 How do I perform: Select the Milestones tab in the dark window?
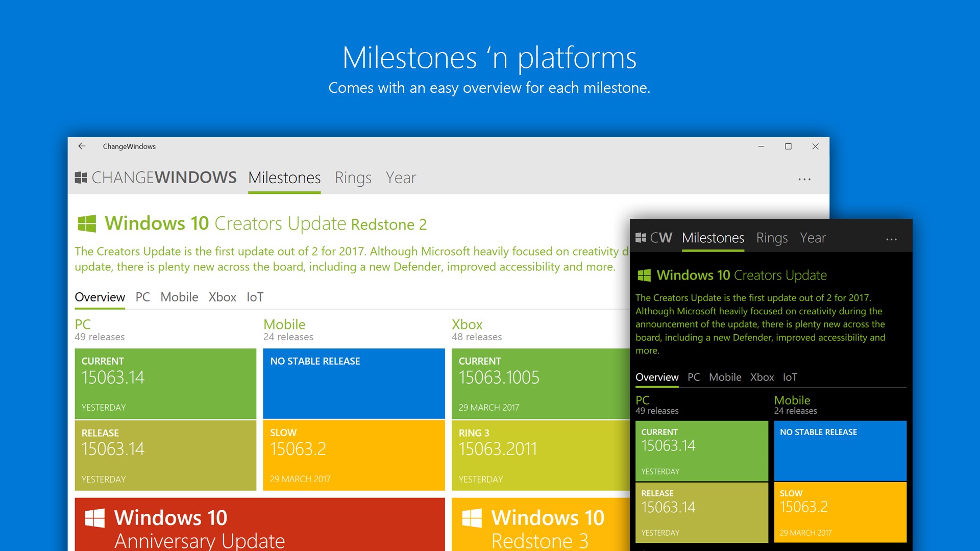(713, 238)
